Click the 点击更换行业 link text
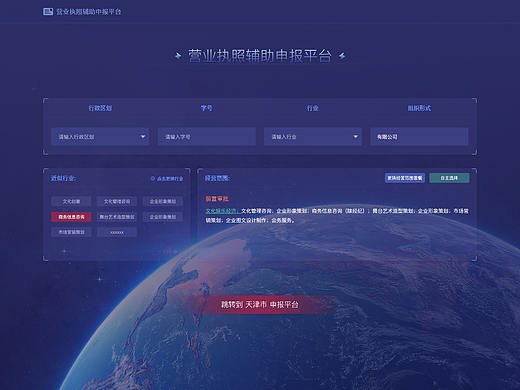The image size is (520, 390). (x=170, y=179)
